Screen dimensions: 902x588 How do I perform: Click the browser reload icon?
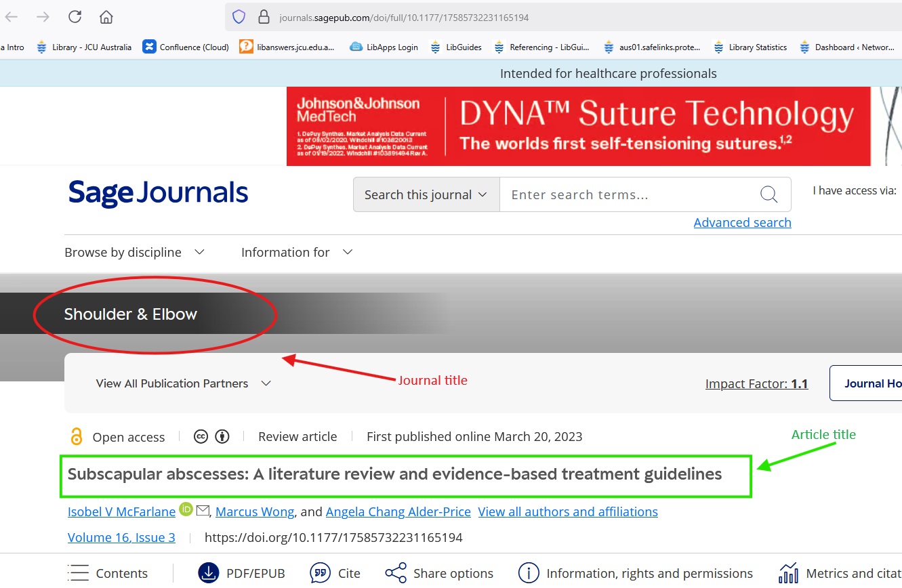pos(75,17)
